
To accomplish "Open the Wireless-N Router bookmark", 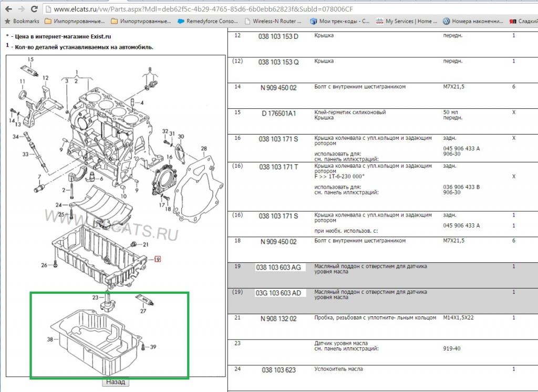I will (x=273, y=22).
